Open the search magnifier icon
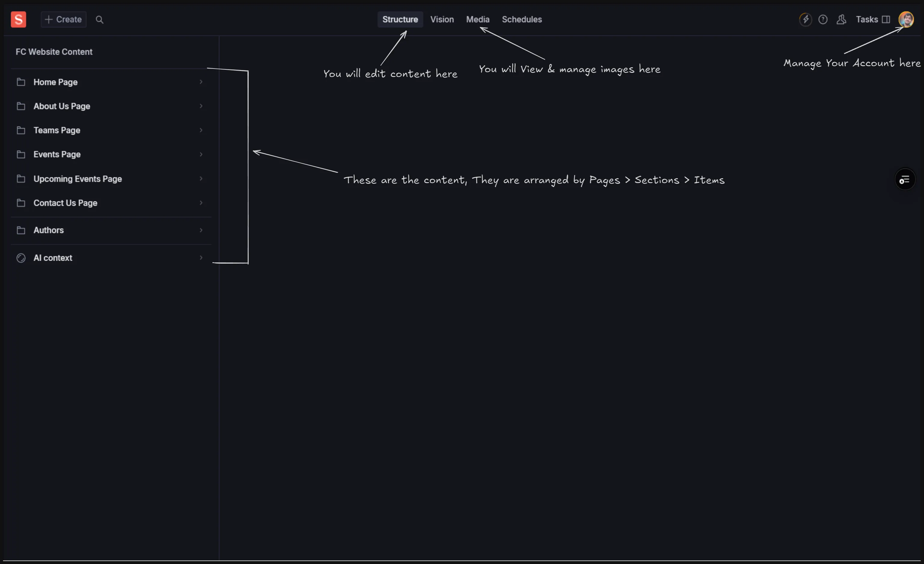Screen dimensions: 924x564 (x=99, y=20)
